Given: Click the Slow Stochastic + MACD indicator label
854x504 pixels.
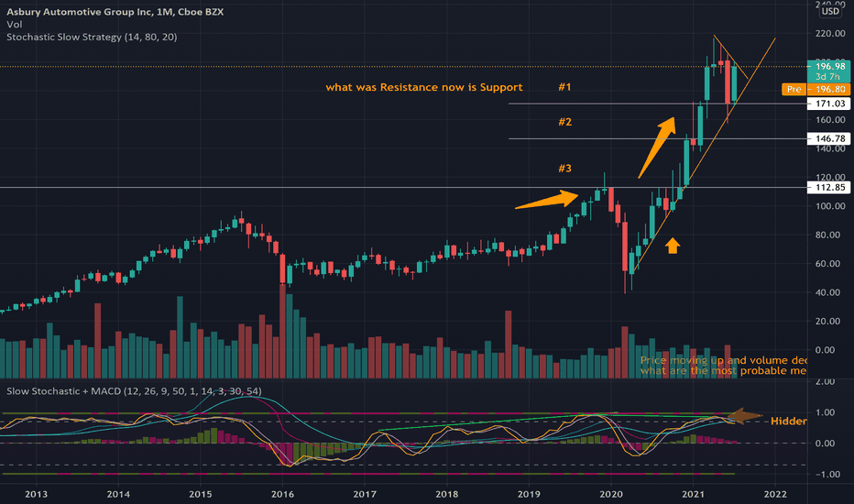Looking at the screenshot, I should tap(134, 391).
